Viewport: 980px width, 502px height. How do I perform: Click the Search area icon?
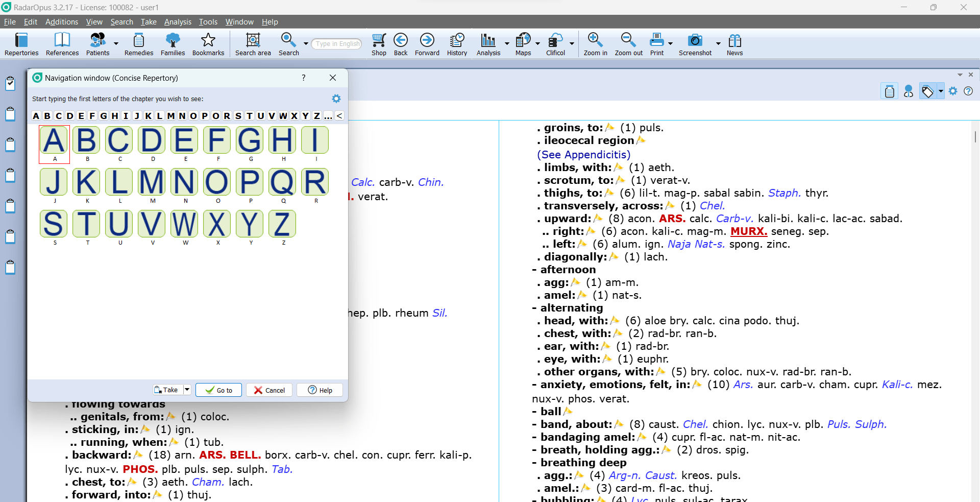click(253, 44)
